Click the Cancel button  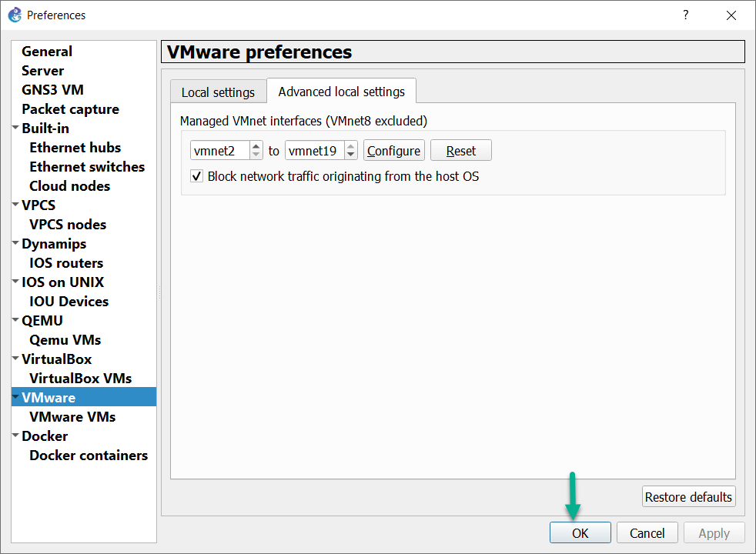coord(647,532)
